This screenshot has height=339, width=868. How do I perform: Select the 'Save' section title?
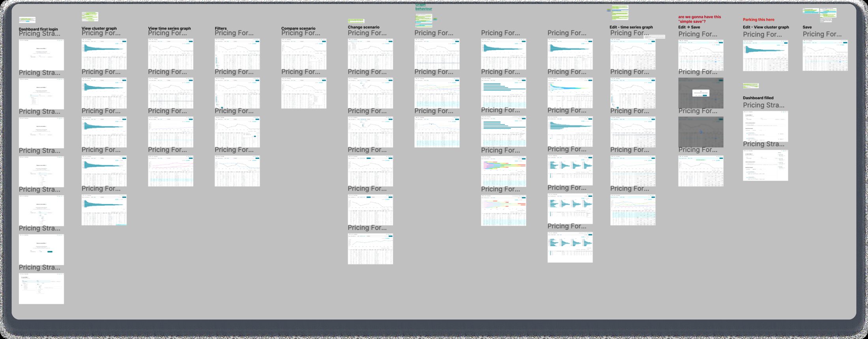(x=807, y=27)
